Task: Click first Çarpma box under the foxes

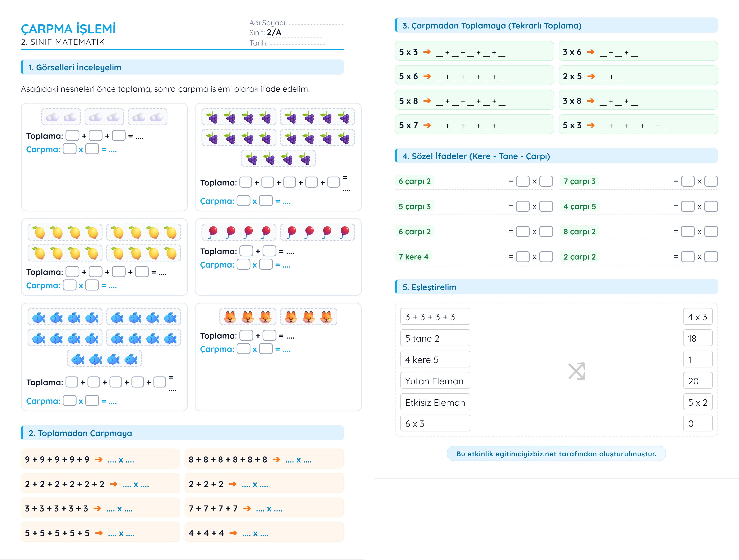Action: point(243,349)
